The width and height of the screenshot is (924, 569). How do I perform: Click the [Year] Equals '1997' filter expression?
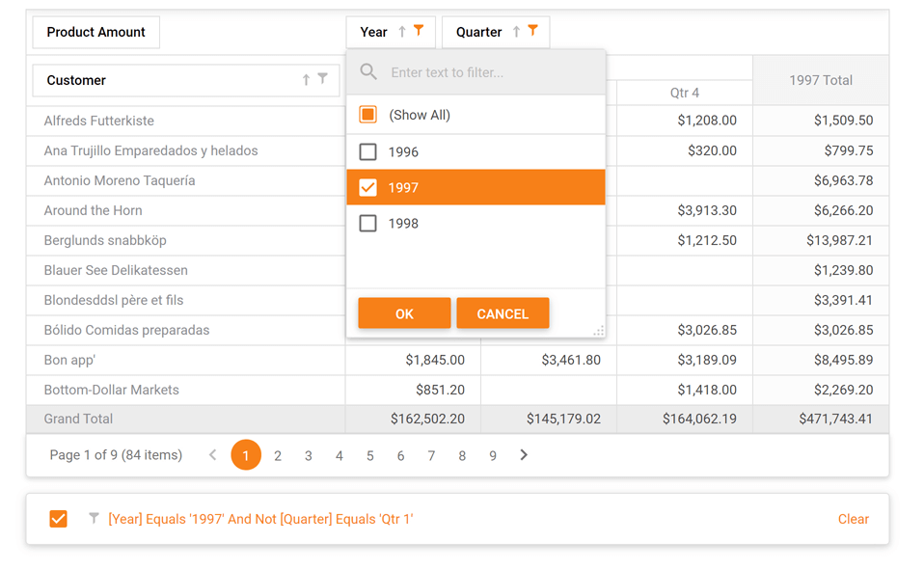pyautogui.click(x=261, y=519)
